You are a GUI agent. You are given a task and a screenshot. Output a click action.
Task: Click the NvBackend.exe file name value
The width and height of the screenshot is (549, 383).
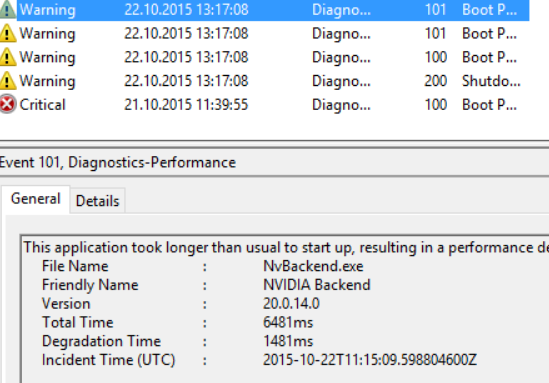pyautogui.click(x=313, y=266)
